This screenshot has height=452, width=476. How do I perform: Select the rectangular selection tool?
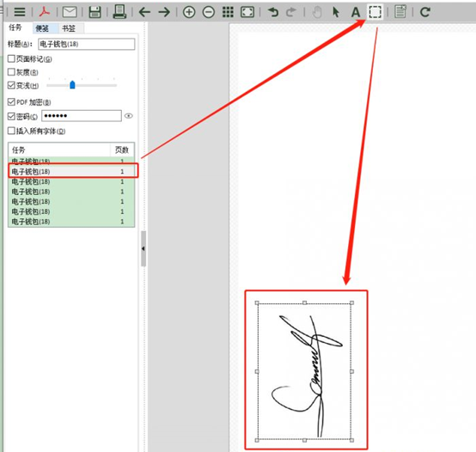point(375,12)
